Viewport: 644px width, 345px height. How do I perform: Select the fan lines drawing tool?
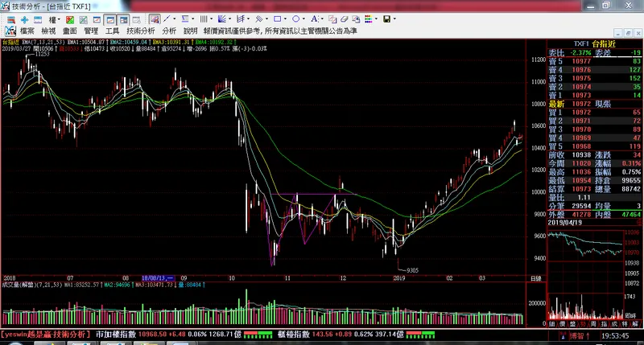tap(222, 18)
